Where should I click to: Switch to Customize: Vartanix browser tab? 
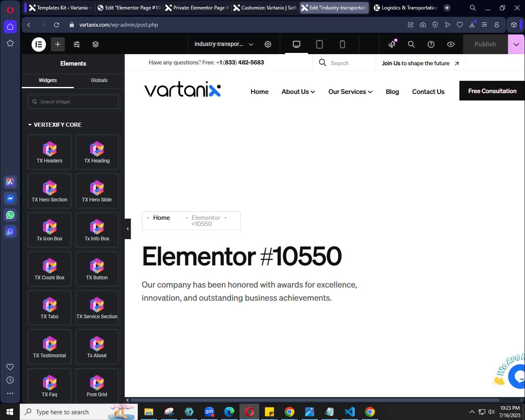pos(265,8)
